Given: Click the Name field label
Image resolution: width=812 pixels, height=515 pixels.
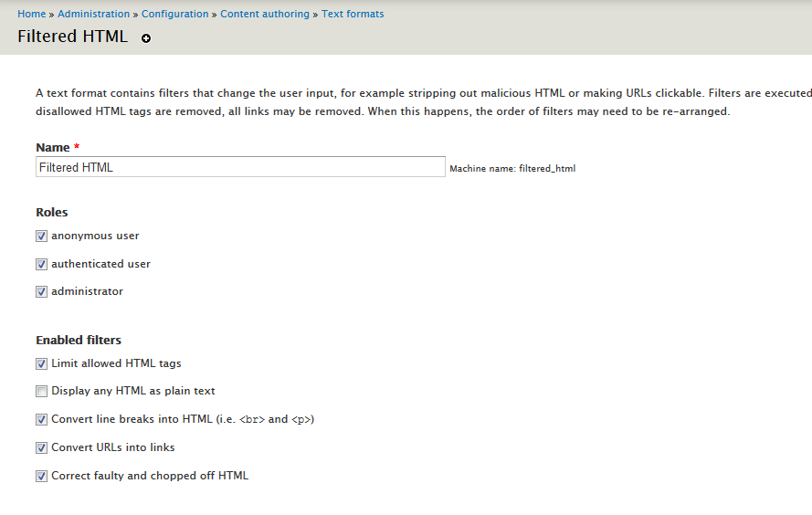Looking at the screenshot, I should 53,147.
